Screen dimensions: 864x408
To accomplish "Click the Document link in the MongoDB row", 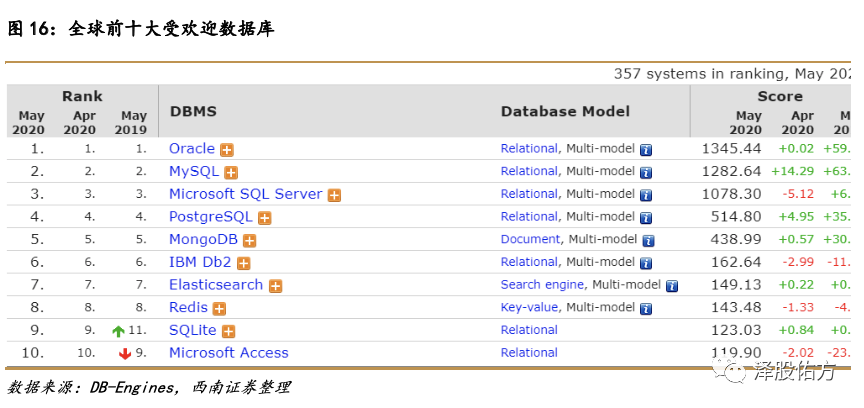I will pos(530,239).
